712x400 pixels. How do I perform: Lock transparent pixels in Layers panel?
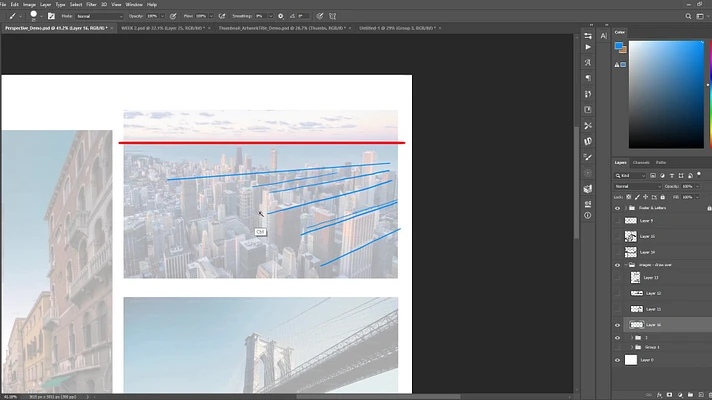(628, 197)
